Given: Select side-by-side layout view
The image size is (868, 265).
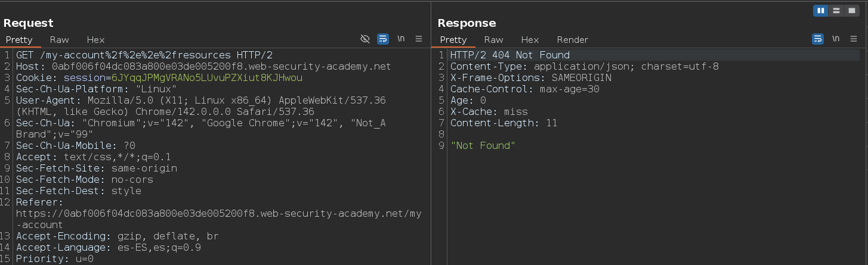Looking at the screenshot, I should (x=821, y=11).
